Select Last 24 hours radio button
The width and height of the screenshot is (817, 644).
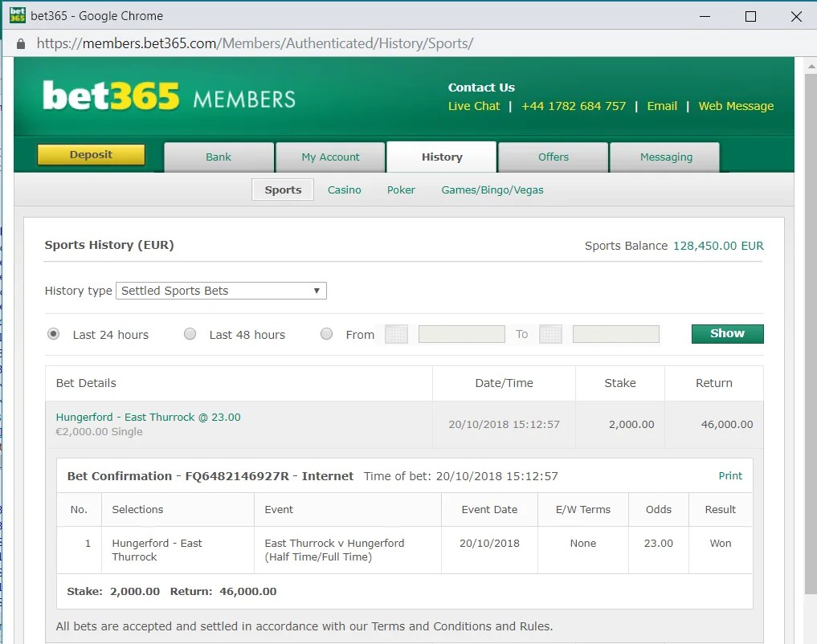(x=53, y=334)
